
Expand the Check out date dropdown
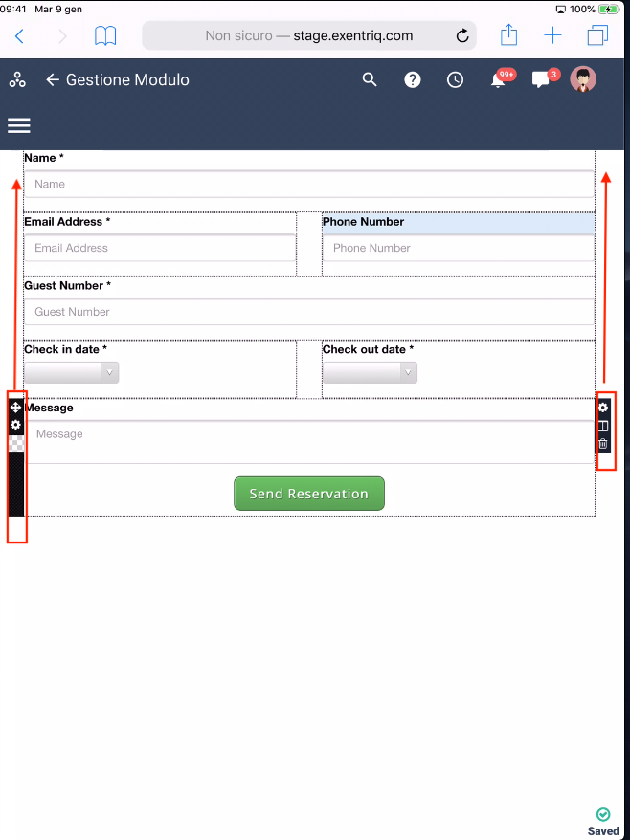click(371, 372)
